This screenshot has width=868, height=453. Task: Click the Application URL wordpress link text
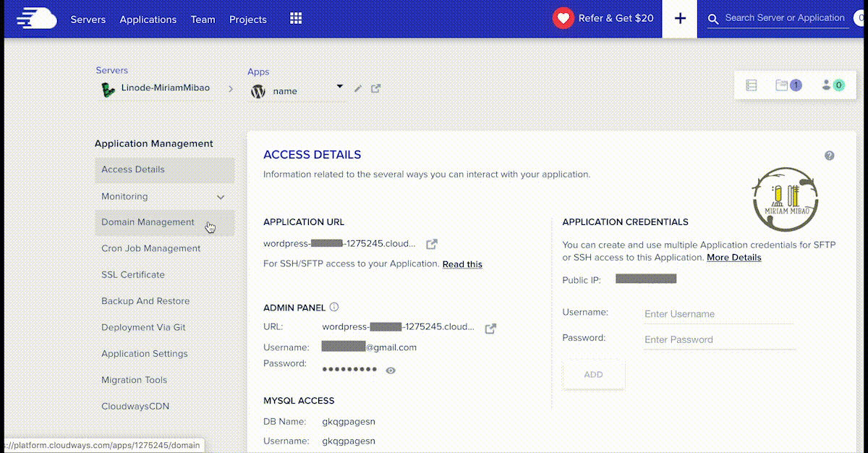click(340, 244)
